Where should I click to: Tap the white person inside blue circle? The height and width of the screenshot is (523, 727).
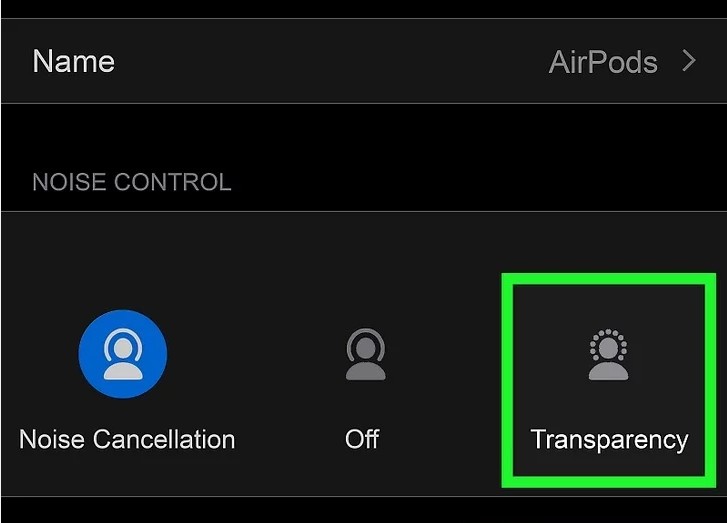point(123,354)
